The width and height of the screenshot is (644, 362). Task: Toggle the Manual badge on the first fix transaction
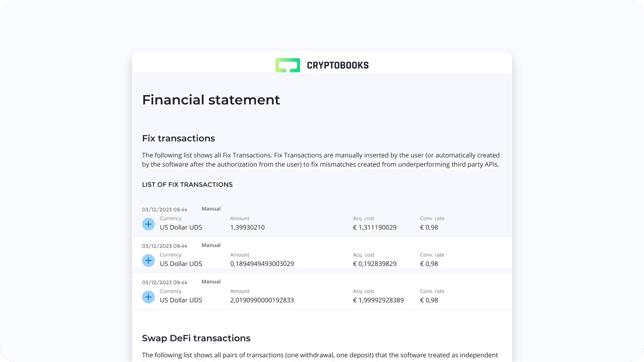pyautogui.click(x=211, y=208)
